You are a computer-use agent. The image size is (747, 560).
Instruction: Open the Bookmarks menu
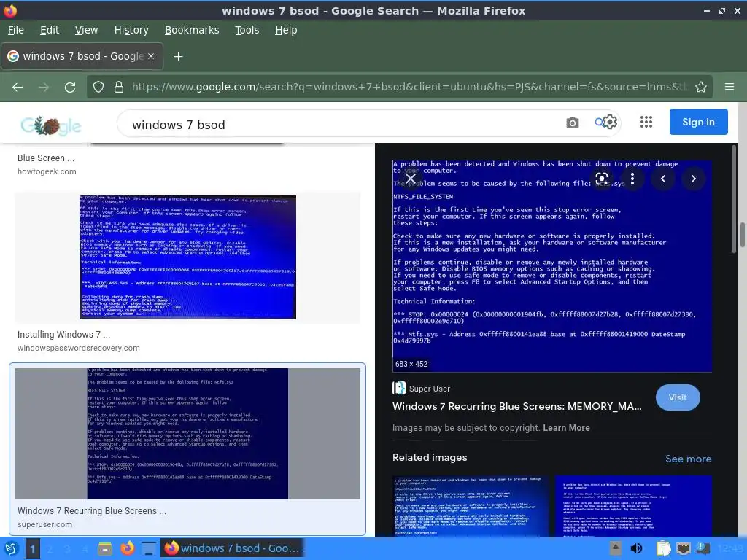pyautogui.click(x=192, y=30)
